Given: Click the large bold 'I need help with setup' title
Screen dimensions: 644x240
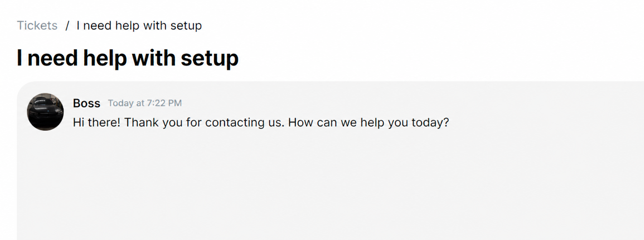Looking at the screenshot, I should [x=127, y=58].
